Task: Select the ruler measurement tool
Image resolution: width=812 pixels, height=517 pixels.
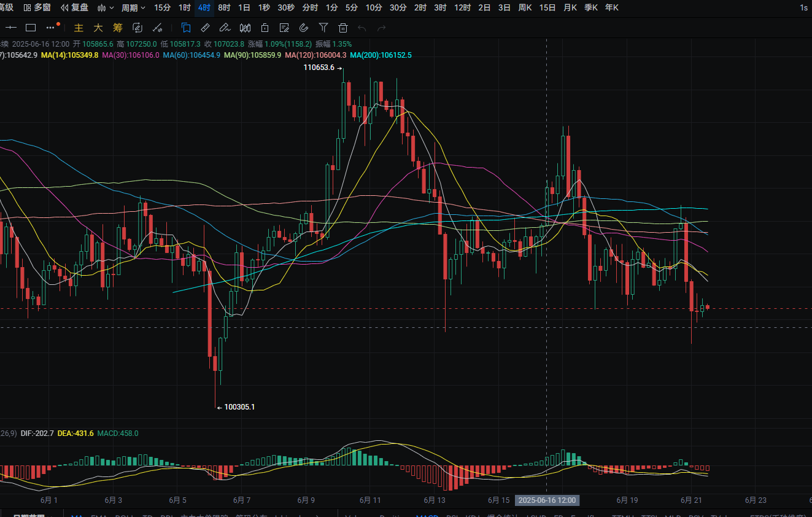Action: [x=206, y=28]
